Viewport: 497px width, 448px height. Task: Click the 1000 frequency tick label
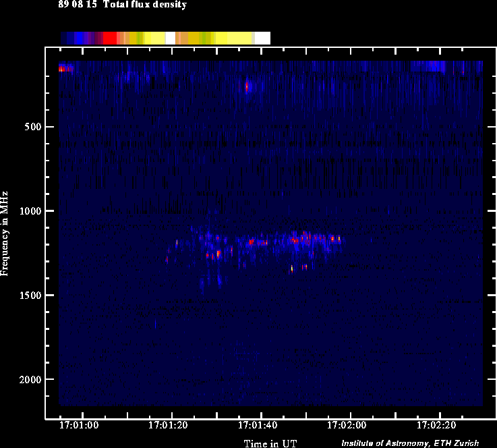pos(30,211)
